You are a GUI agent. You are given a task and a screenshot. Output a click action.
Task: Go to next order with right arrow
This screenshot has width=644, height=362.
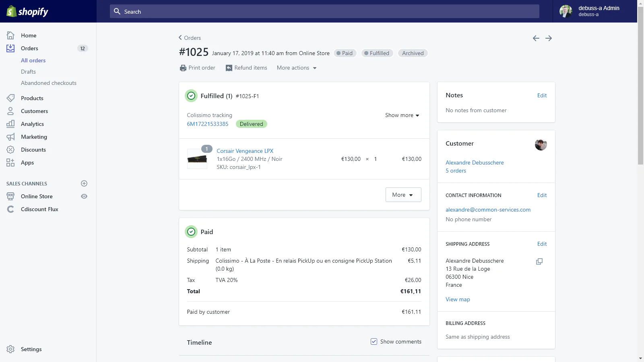549,38
